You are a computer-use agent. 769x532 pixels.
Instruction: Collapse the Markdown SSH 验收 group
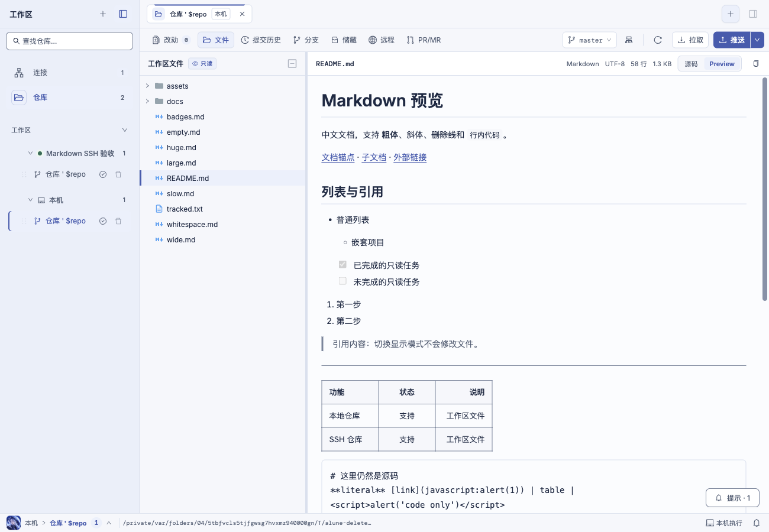(x=31, y=154)
